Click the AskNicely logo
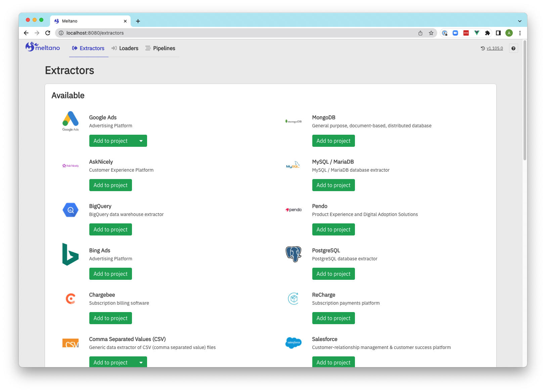546x392 pixels. (x=71, y=166)
